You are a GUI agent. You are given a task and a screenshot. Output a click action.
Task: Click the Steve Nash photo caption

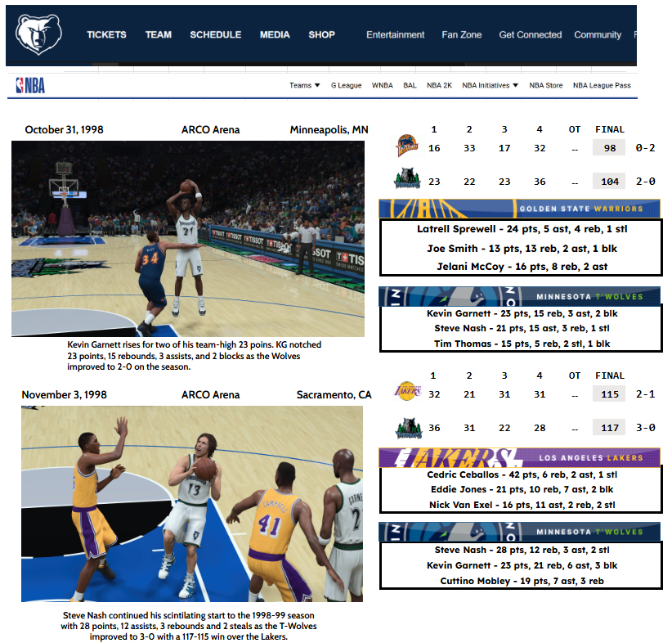(189, 626)
